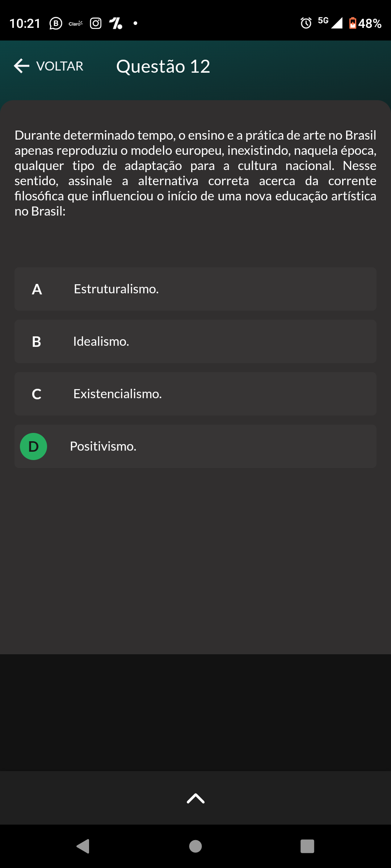The height and width of the screenshot is (868, 391).
Task: Choose the Estruturalismo option
Action: (116, 289)
